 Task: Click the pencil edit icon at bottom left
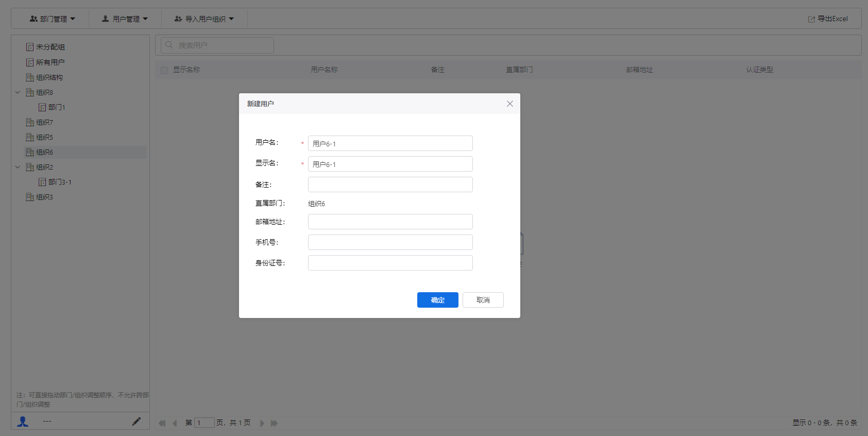(x=136, y=422)
